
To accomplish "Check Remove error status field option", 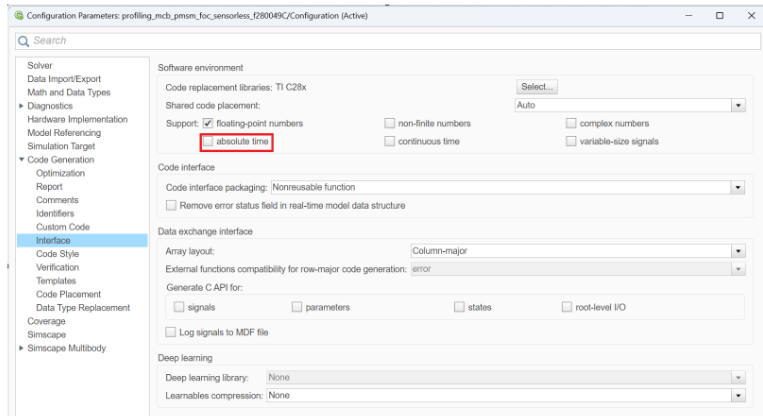I will [172, 206].
